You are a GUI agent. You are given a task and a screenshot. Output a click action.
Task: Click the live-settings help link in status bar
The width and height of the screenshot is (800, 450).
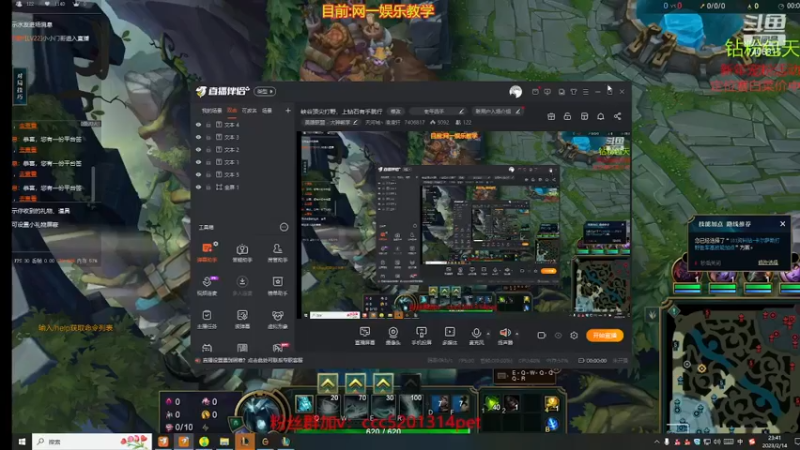[x=253, y=360]
